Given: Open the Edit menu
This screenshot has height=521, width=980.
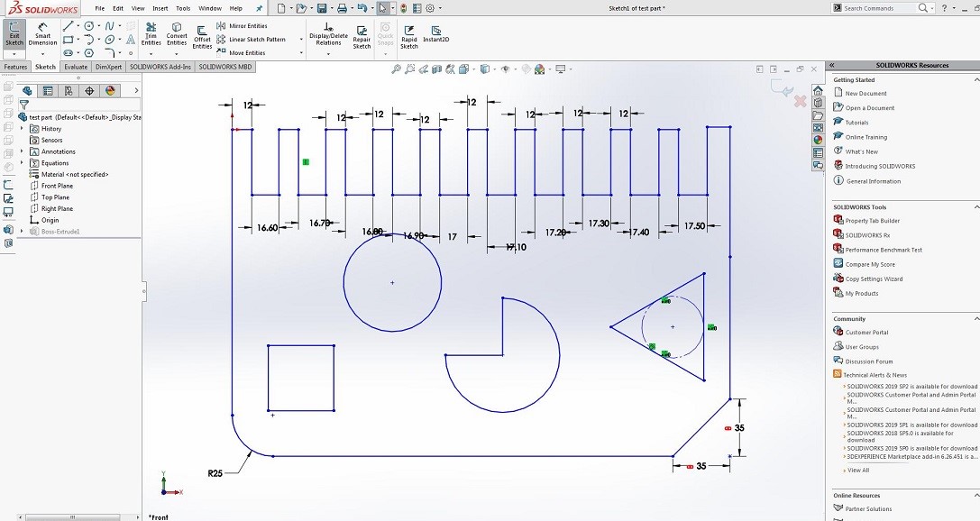Looking at the screenshot, I should point(118,9).
